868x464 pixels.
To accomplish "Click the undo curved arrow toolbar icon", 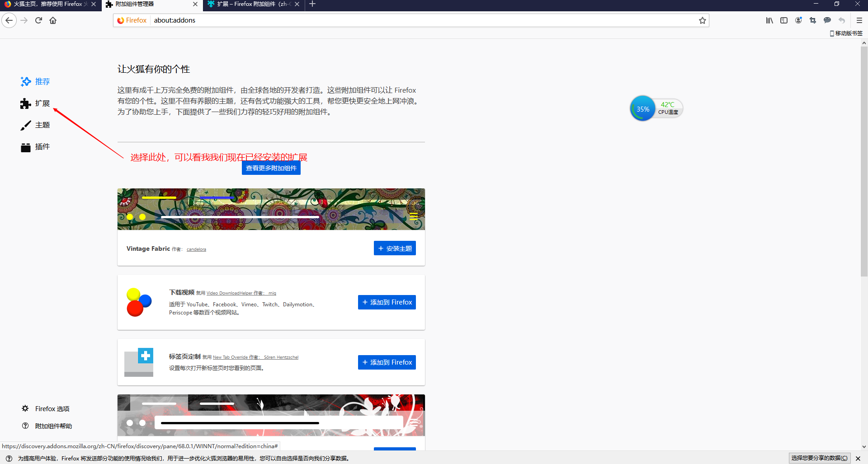I will pos(842,20).
